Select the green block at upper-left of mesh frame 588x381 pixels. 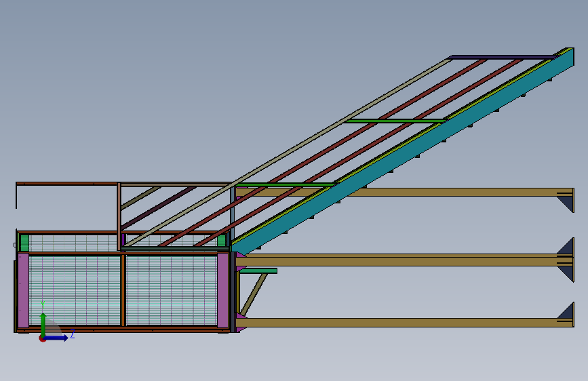(24, 243)
